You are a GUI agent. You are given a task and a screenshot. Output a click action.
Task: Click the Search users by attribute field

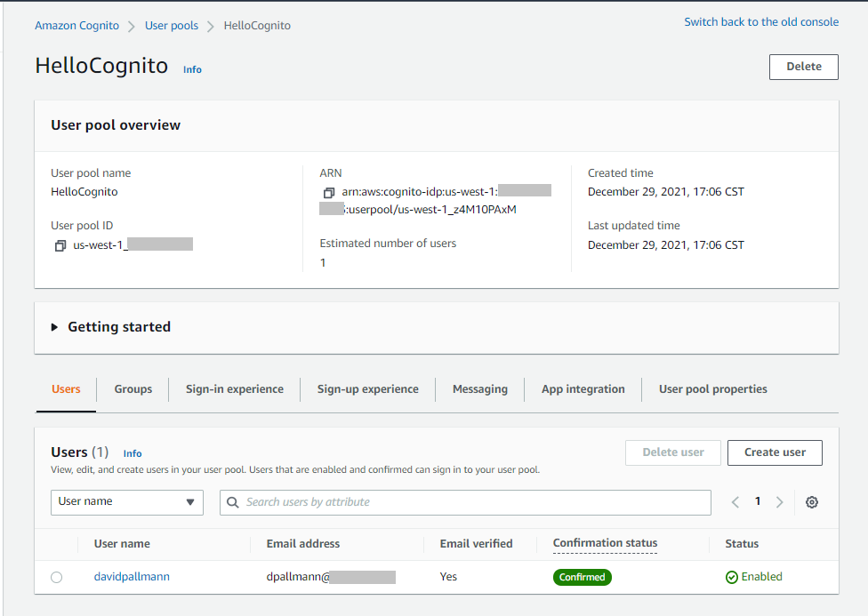click(465, 502)
